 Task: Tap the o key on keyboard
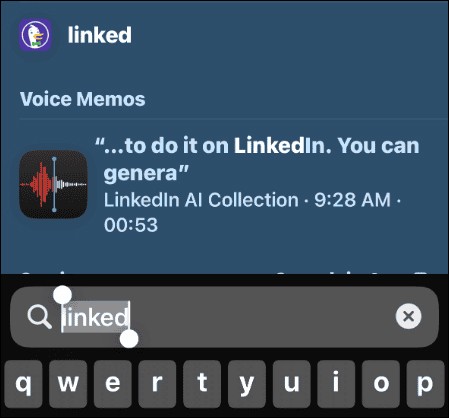click(381, 384)
